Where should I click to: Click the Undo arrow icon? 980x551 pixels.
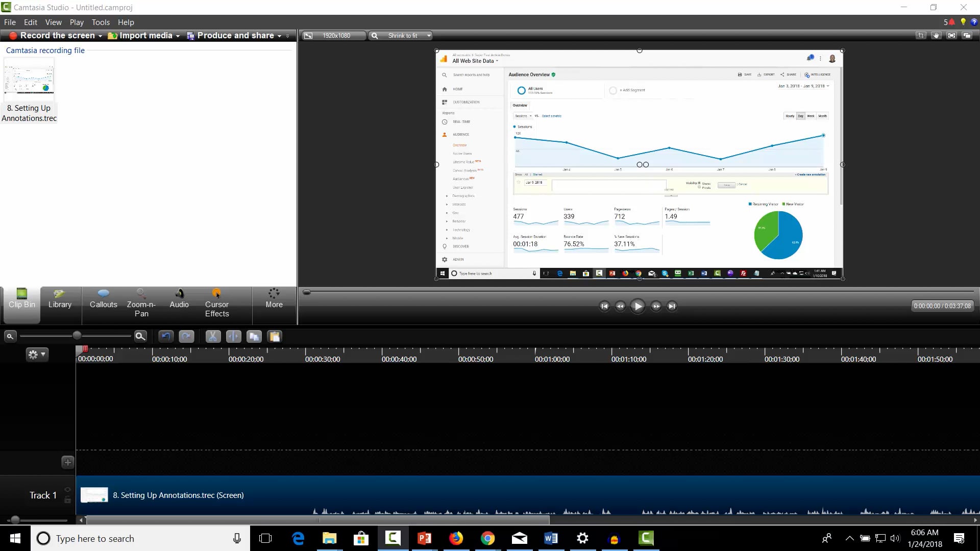click(166, 337)
